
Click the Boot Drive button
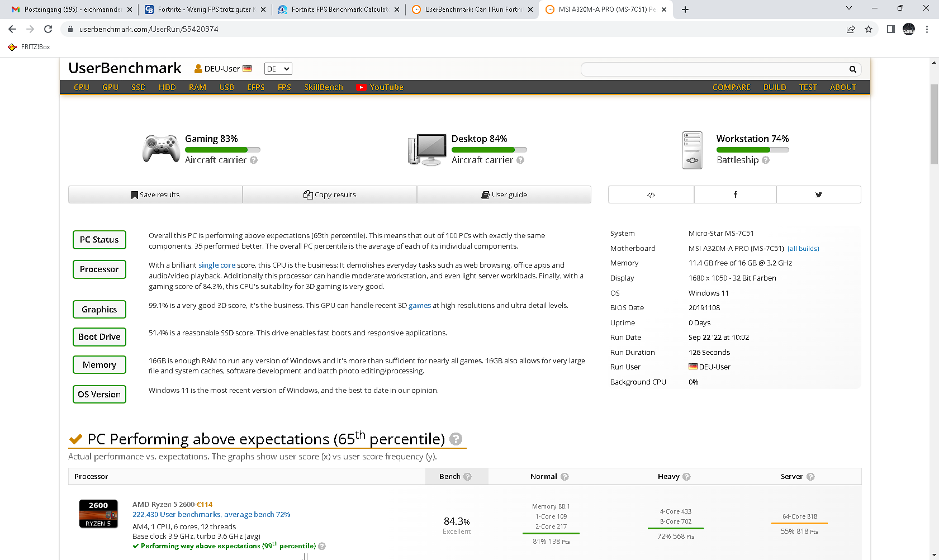coord(99,337)
